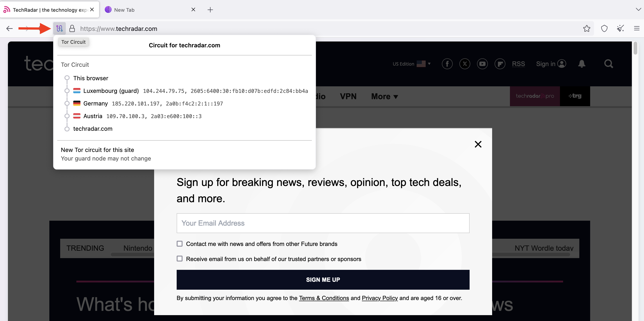
Task: Open site search magnifier icon
Action: click(x=608, y=64)
